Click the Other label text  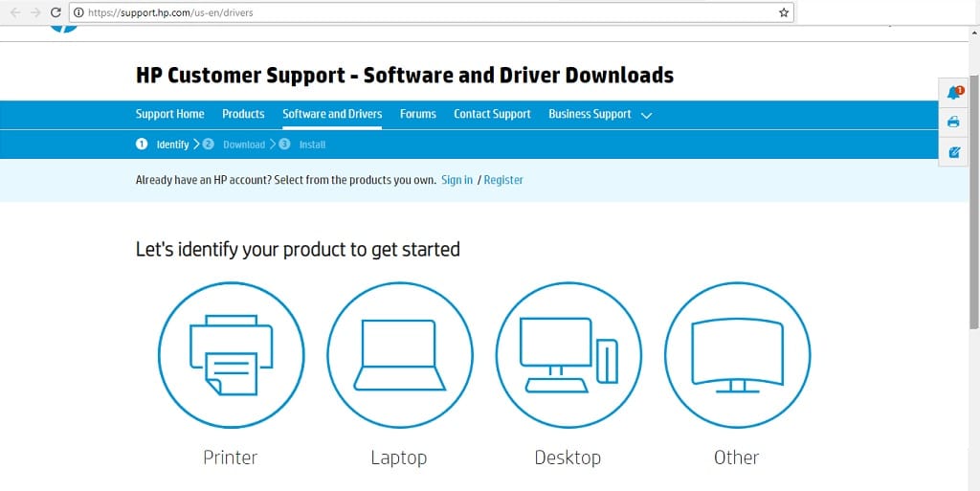point(736,458)
